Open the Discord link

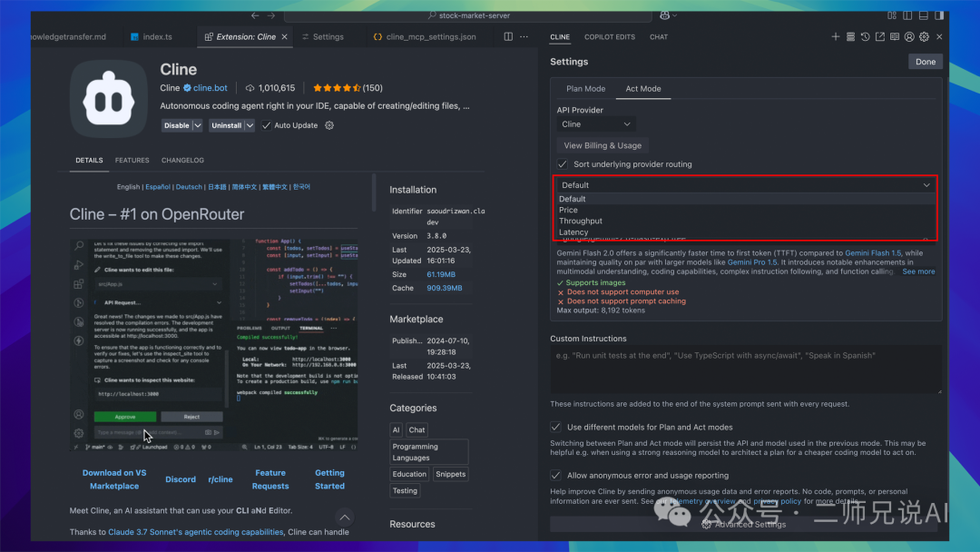[x=181, y=479]
